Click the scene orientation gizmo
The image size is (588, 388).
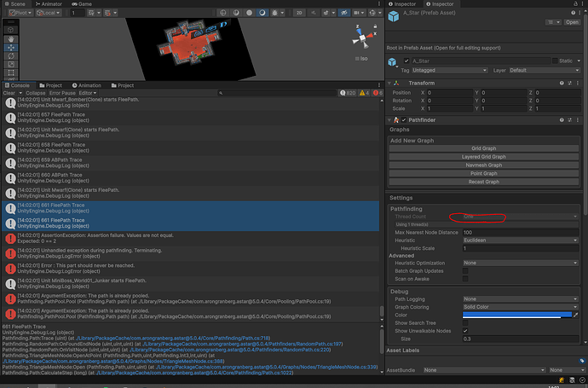pos(362,38)
